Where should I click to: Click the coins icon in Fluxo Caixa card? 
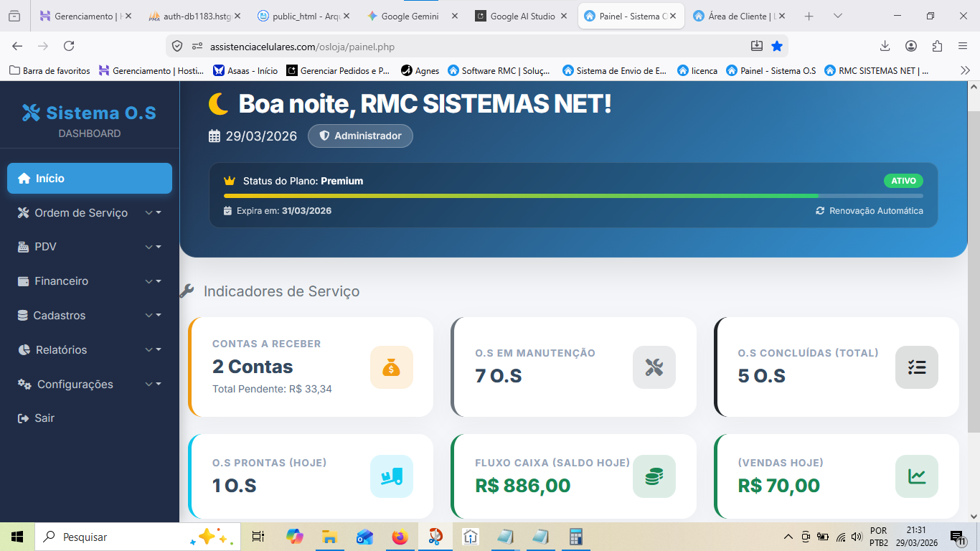pyautogui.click(x=654, y=476)
